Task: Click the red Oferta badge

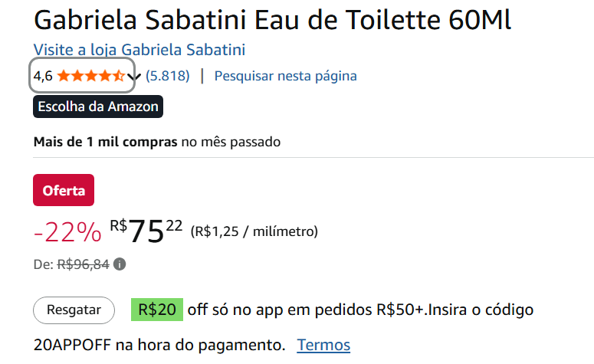Action: 64,191
